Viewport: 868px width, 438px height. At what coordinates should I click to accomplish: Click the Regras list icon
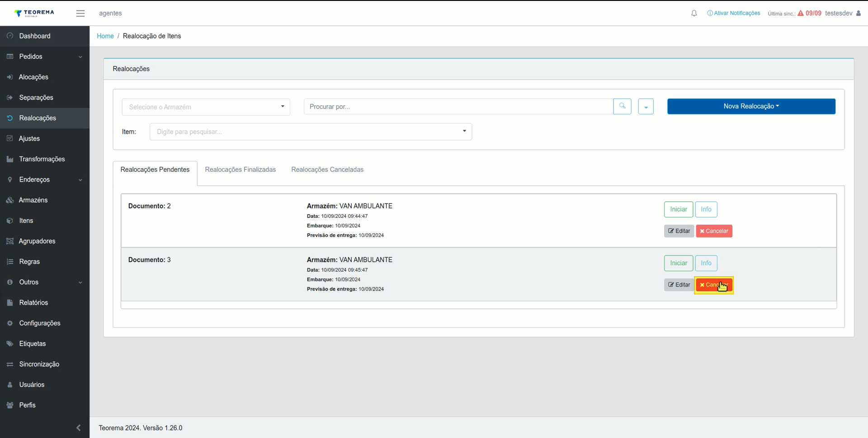pyautogui.click(x=10, y=262)
